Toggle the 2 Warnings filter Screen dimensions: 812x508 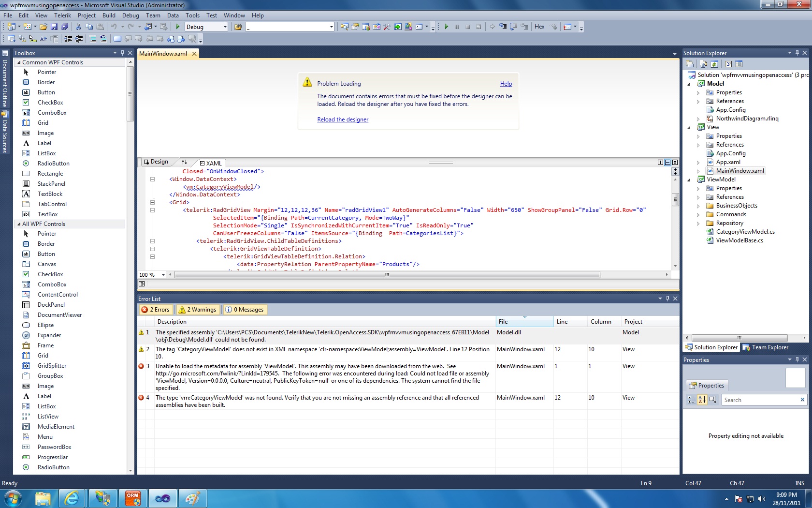(x=197, y=310)
